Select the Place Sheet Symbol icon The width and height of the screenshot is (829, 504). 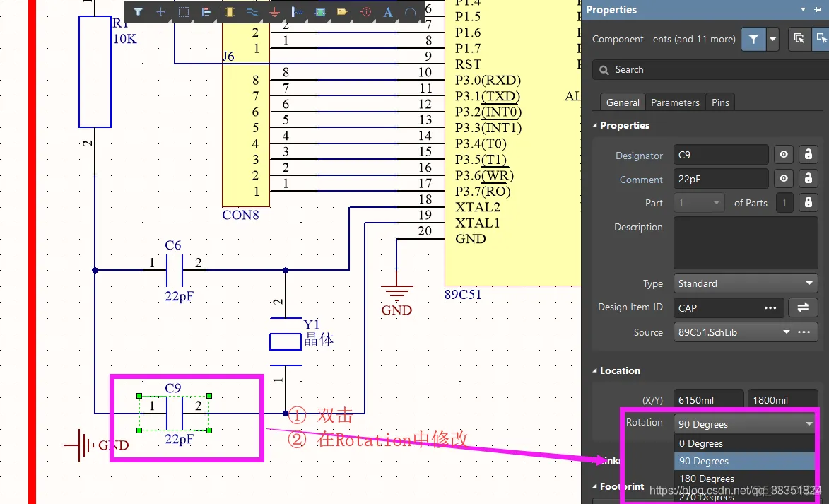tap(320, 11)
